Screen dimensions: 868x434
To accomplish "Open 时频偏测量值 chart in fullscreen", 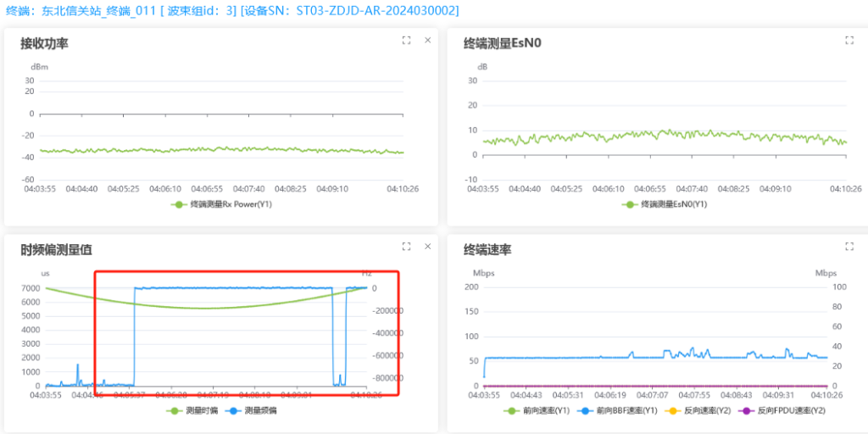I will click(x=406, y=247).
